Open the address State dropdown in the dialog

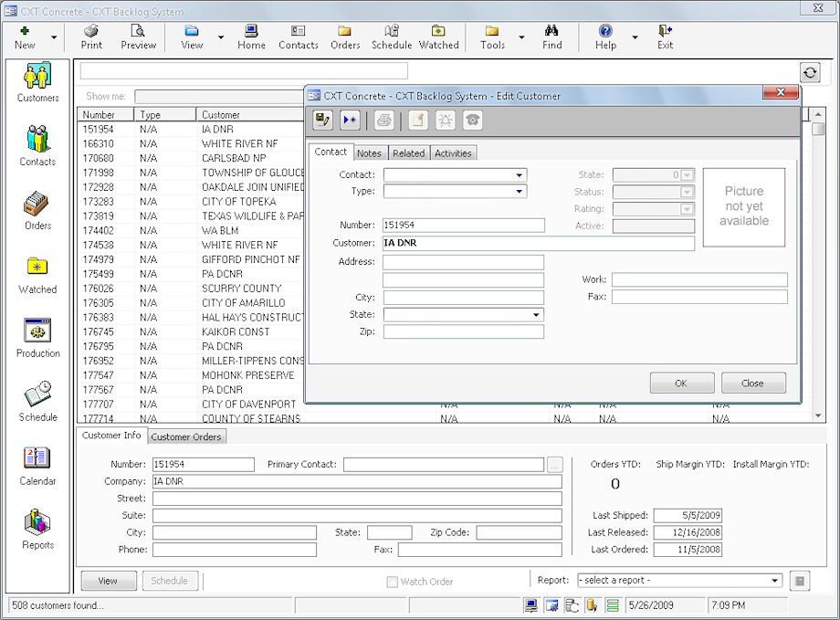(x=536, y=314)
